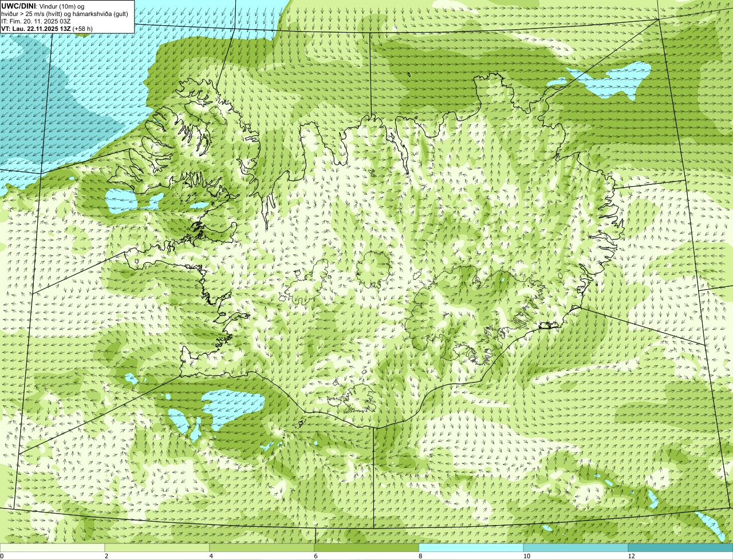Click the teal legend swatch above 12
Image resolution: width=733 pixels, height=560 pixels.
coord(680,547)
